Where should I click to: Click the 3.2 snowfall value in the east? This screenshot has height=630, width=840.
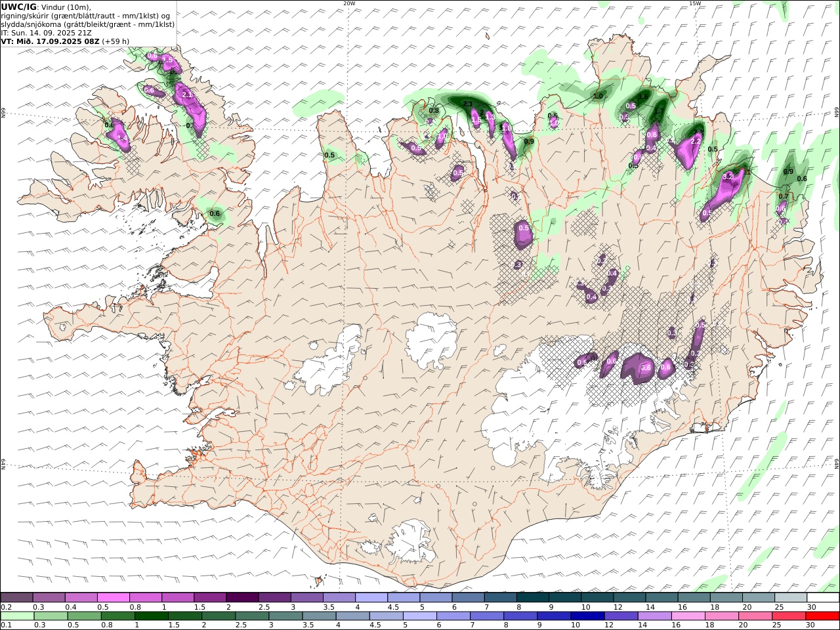point(727,177)
